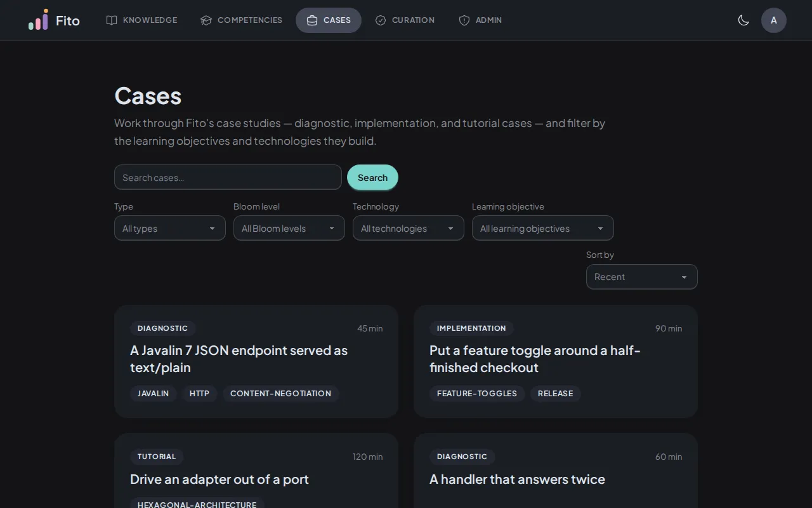This screenshot has width=812, height=508.
Task: Click the DIAGNOSTIC badge on the Javalin case
Action: tap(163, 328)
